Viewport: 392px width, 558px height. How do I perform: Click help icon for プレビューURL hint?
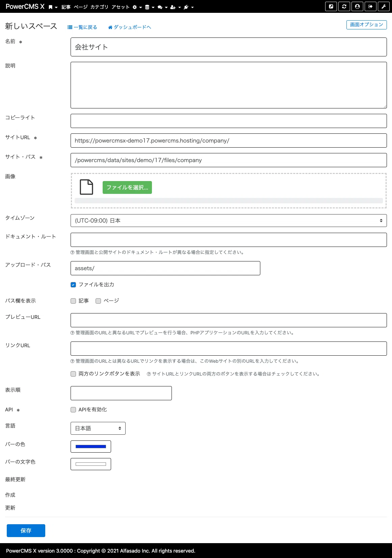click(72, 333)
